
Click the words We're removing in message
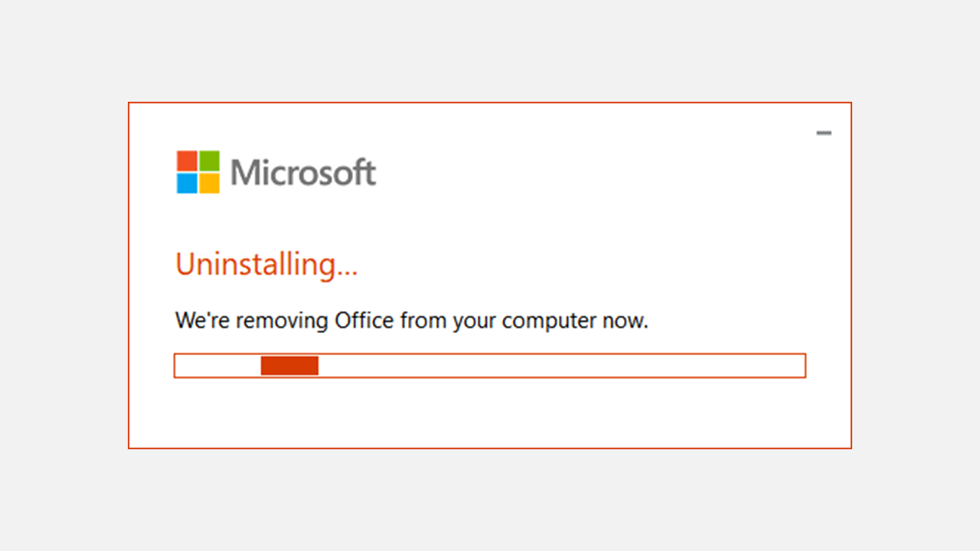(252, 321)
